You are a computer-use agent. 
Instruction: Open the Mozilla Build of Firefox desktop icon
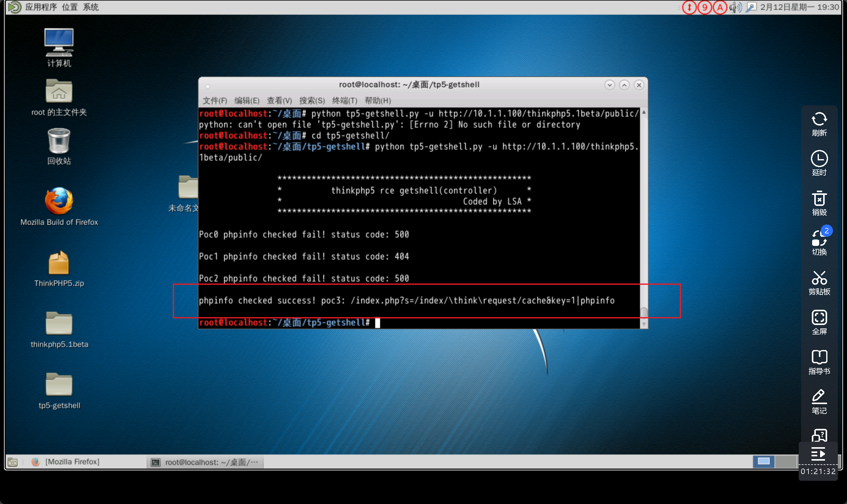(59, 201)
